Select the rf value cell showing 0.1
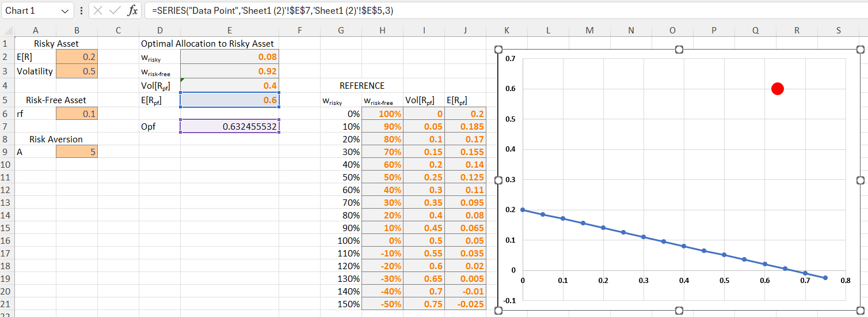 [x=77, y=114]
